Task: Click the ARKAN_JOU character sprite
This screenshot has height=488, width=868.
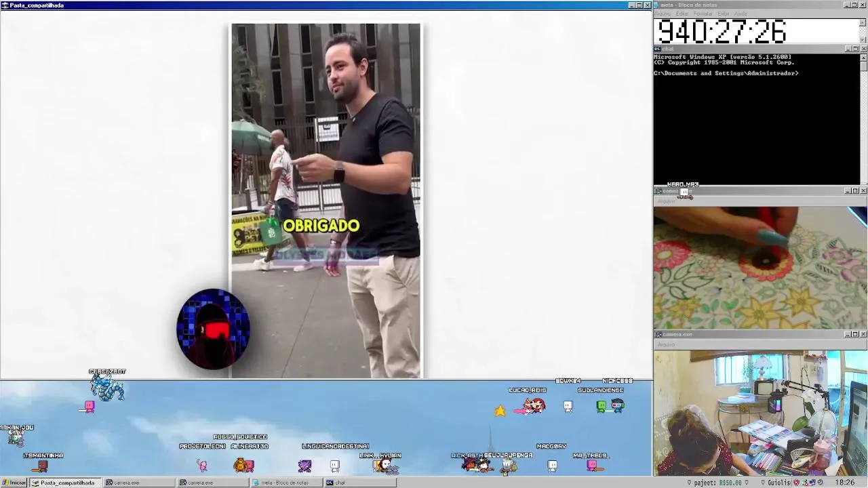Action: point(16,439)
